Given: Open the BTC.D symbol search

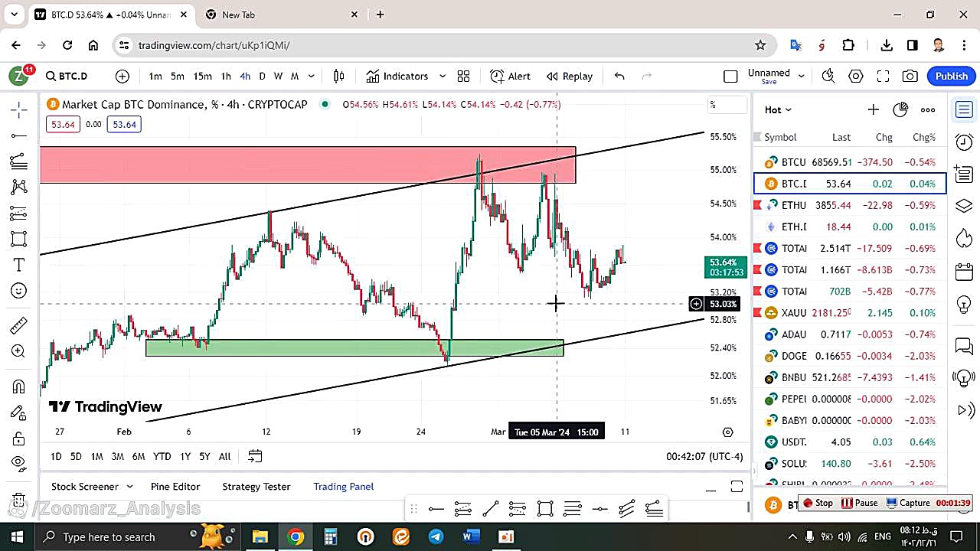Looking at the screenshot, I should coord(67,76).
